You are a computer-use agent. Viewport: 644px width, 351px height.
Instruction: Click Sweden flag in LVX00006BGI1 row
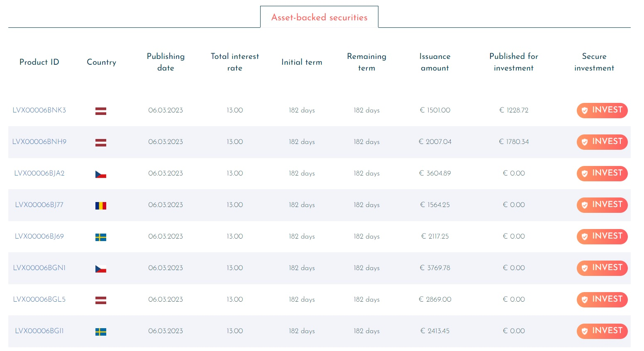coord(101,331)
